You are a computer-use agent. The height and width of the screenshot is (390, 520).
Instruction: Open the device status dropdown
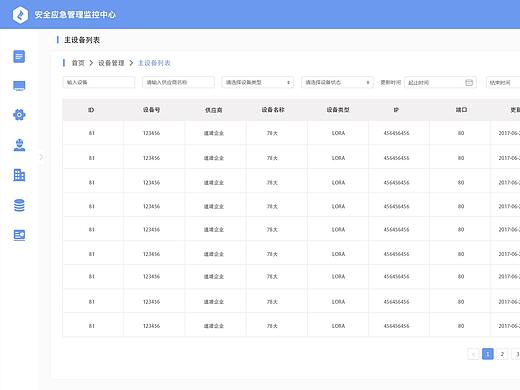[x=337, y=82]
